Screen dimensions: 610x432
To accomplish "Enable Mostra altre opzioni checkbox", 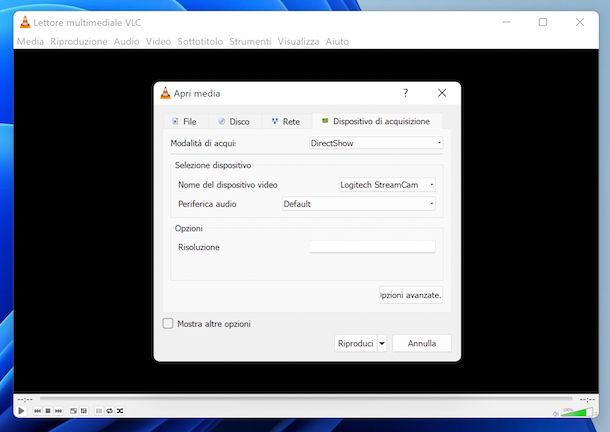I will click(x=168, y=323).
